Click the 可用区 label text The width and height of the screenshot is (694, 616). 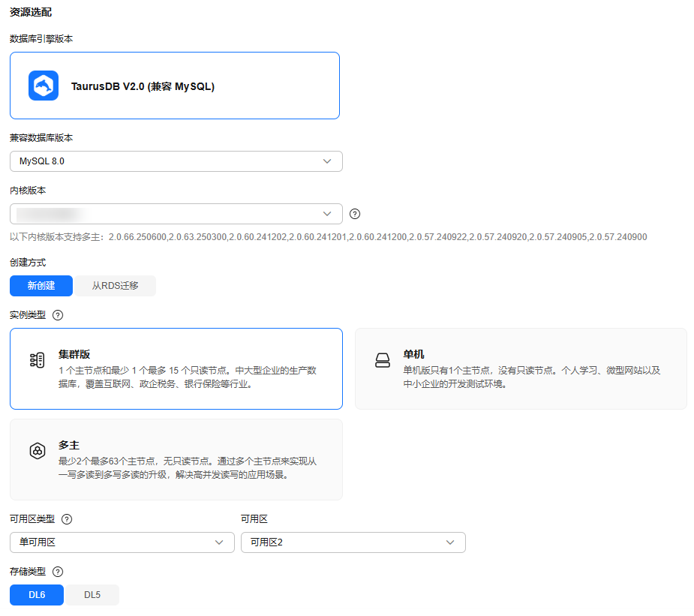click(254, 519)
